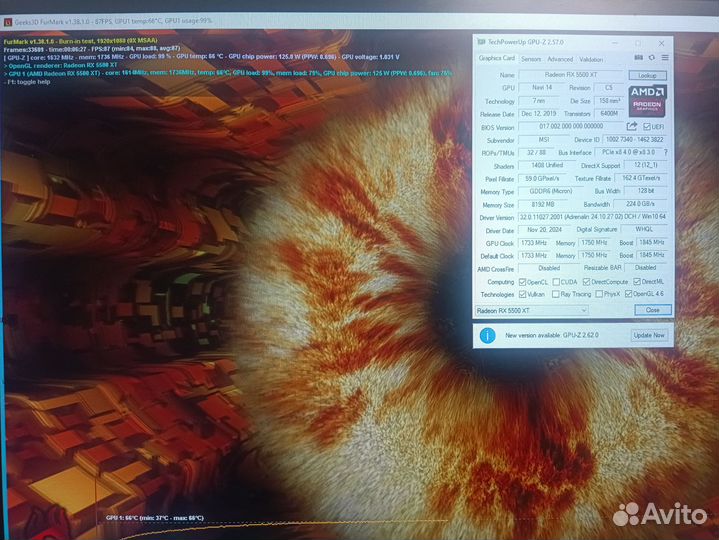Click the Device ID value field
Image resolution: width=719 pixels, height=540 pixels.
(x=635, y=139)
